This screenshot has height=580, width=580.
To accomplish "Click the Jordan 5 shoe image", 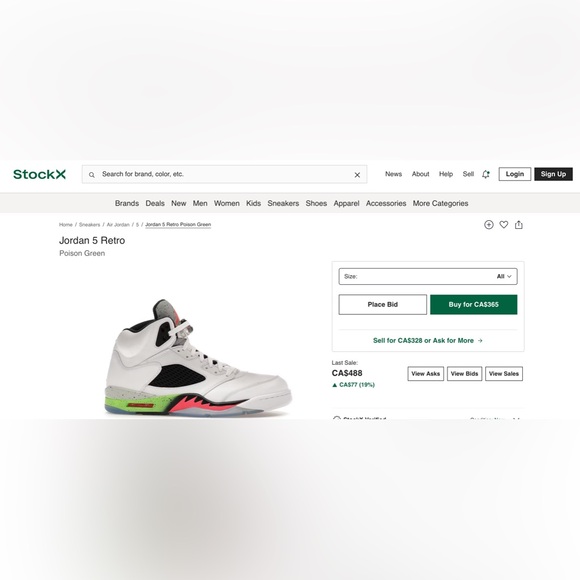I will (198, 358).
